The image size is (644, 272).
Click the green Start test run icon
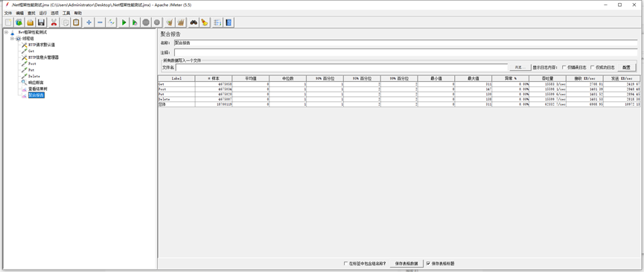124,22
